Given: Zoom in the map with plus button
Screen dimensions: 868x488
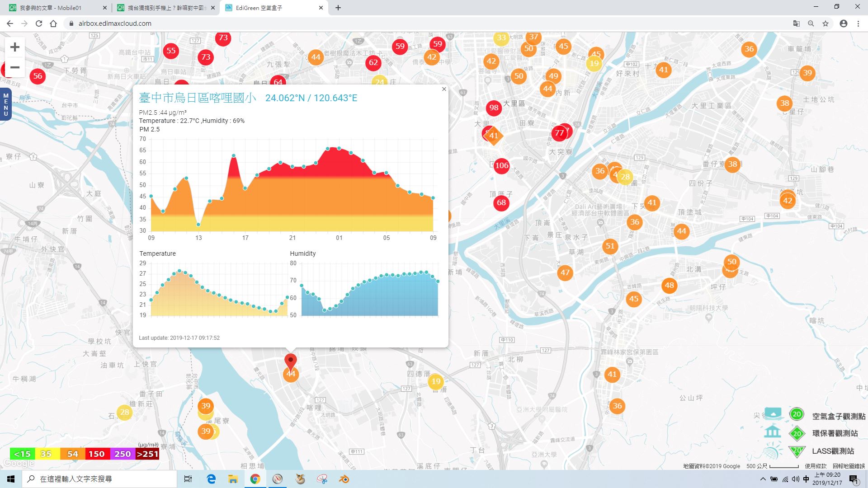Looking at the screenshot, I should pos(15,47).
